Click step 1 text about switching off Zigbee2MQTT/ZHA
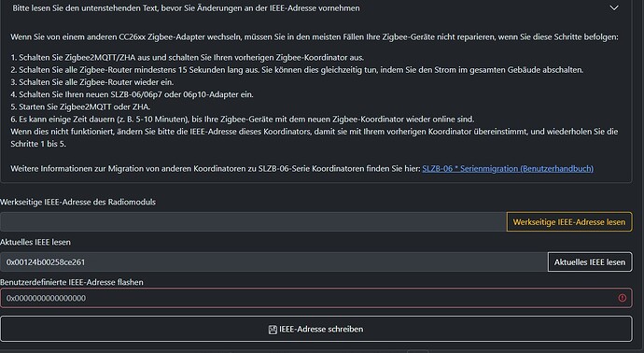Image resolution: width=644 pixels, height=353 pixels. [x=188, y=58]
